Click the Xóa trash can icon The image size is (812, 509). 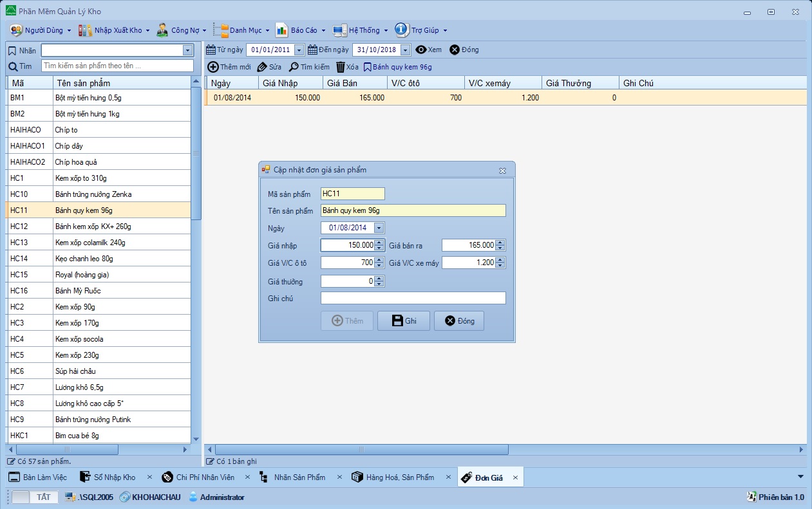(341, 67)
